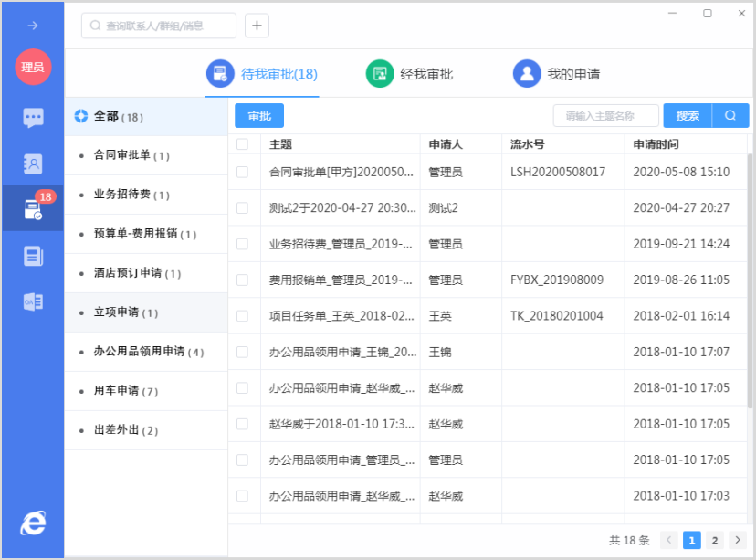Click the vertical scrollbar of the list

pos(751,274)
